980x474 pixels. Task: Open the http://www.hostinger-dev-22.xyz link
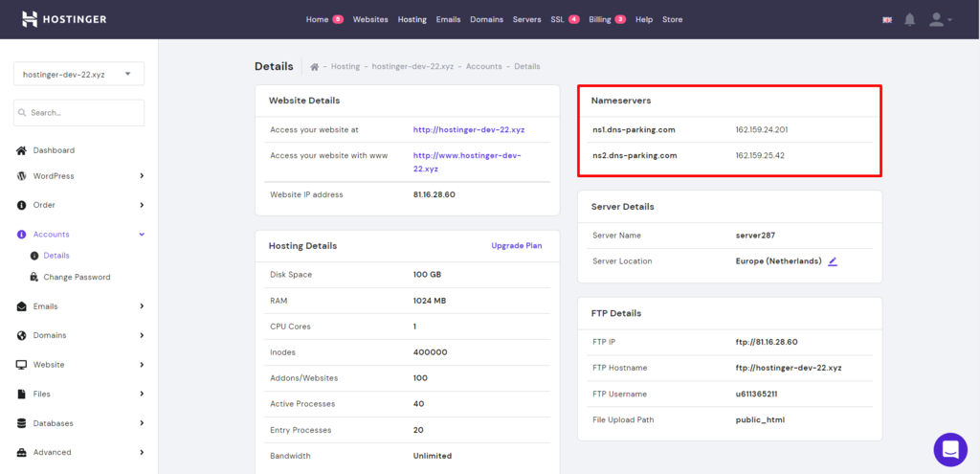tap(467, 162)
